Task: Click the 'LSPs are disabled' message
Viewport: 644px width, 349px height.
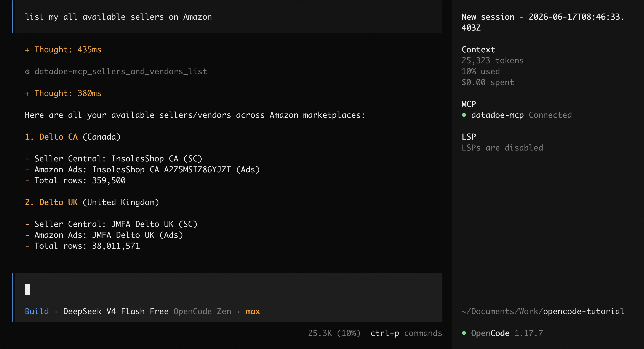Action: coord(502,148)
